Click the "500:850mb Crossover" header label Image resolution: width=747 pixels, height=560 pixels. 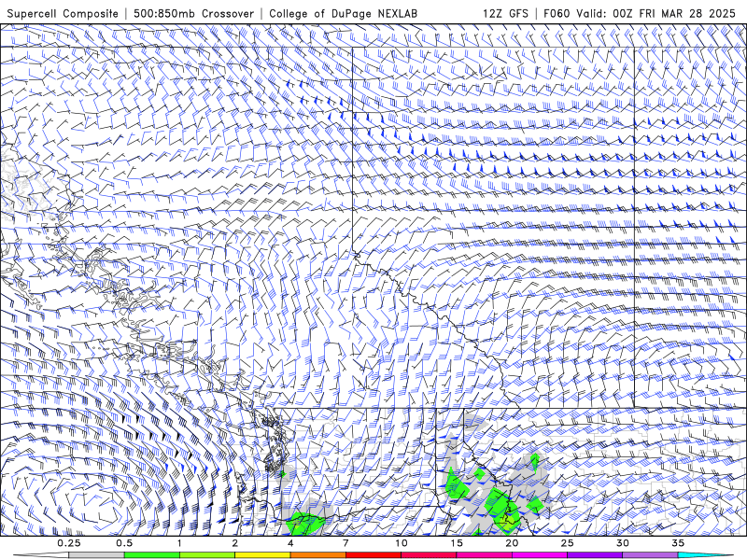tap(194, 14)
